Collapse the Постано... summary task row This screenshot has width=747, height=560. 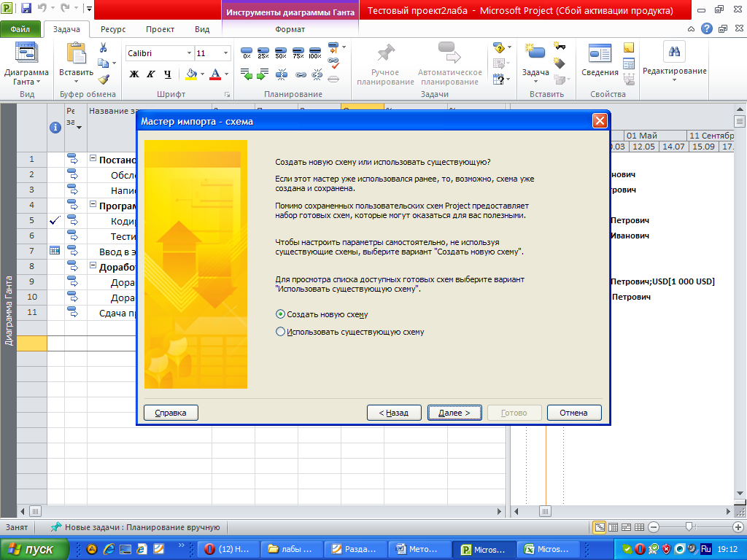point(93,158)
